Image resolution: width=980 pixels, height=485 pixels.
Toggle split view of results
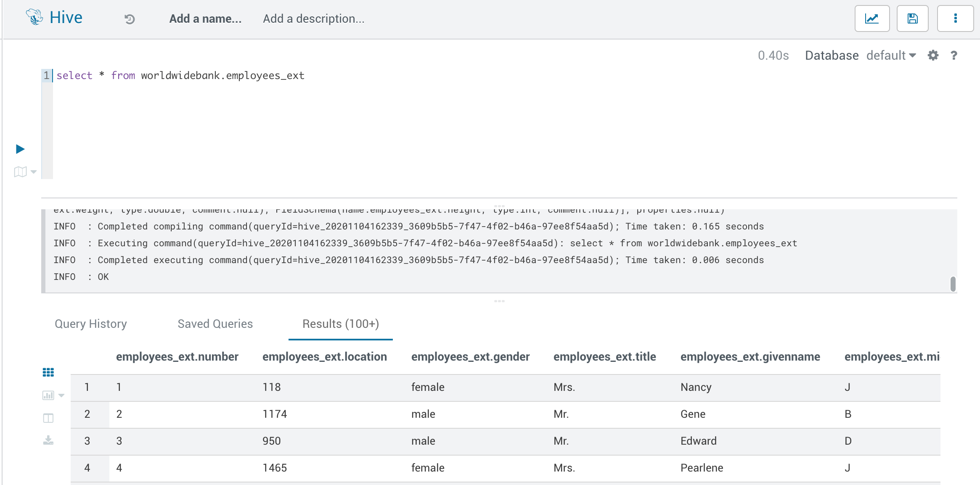tap(48, 418)
